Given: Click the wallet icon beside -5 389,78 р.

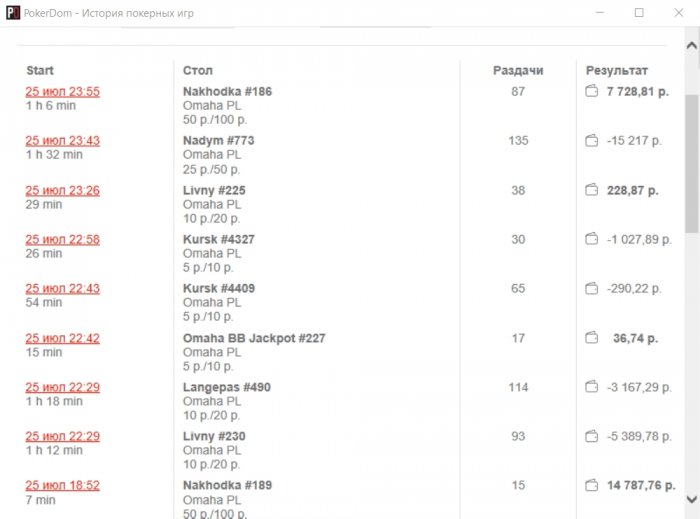Looking at the screenshot, I should click(592, 436).
